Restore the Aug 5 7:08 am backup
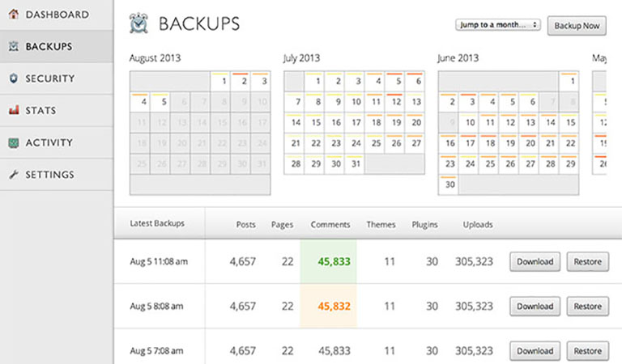The image size is (622, 364). pyautogui.click(x=587, y=351)
